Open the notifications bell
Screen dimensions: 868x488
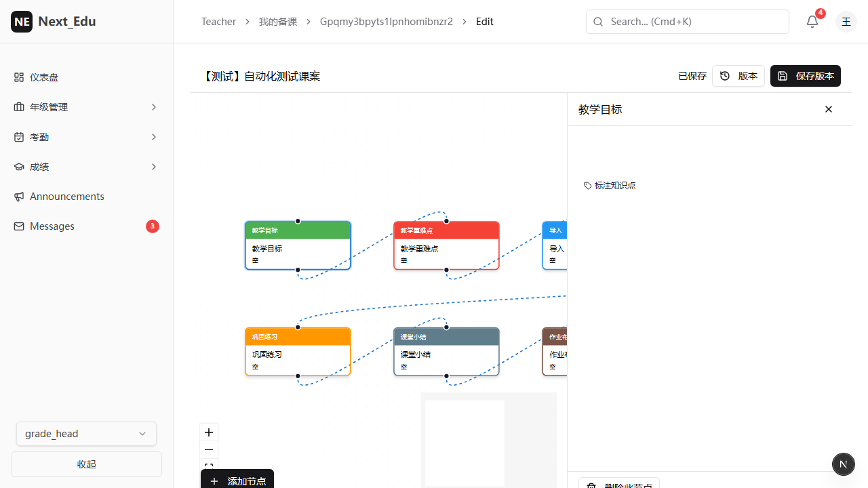click(x=812, y=22)
